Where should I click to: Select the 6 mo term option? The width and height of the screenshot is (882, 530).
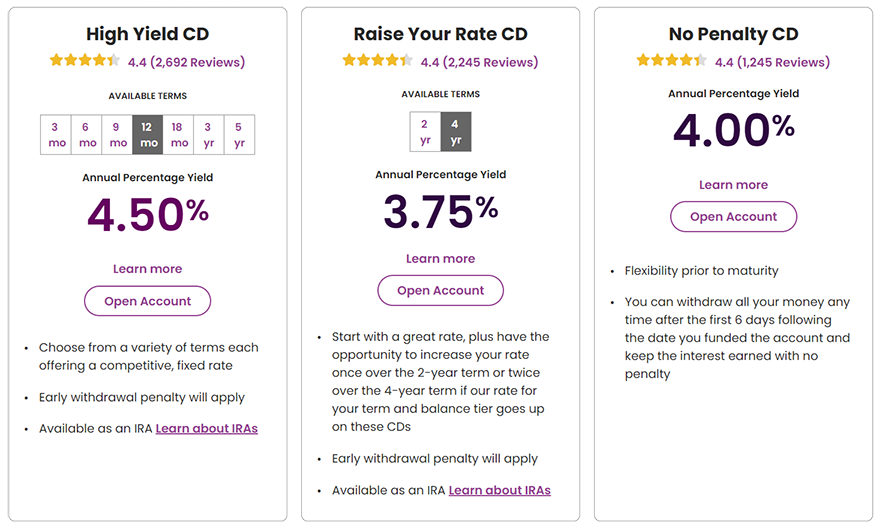tap(87, 134)
